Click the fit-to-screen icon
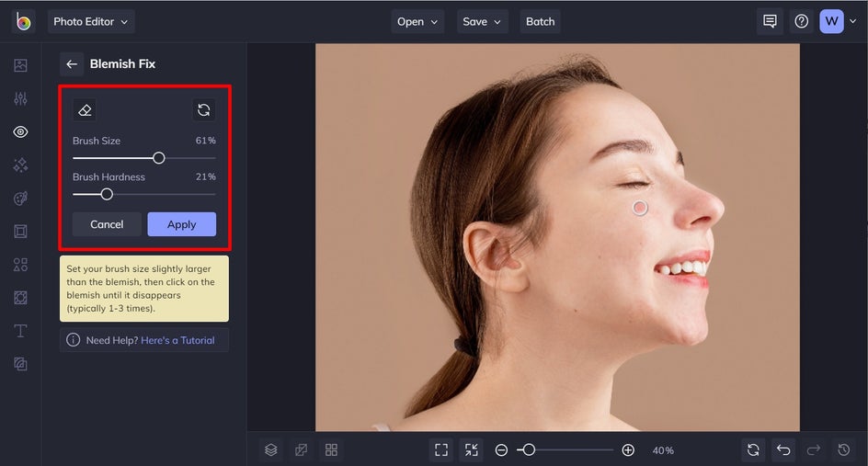 pyautogui.click(x=441, y=449)
